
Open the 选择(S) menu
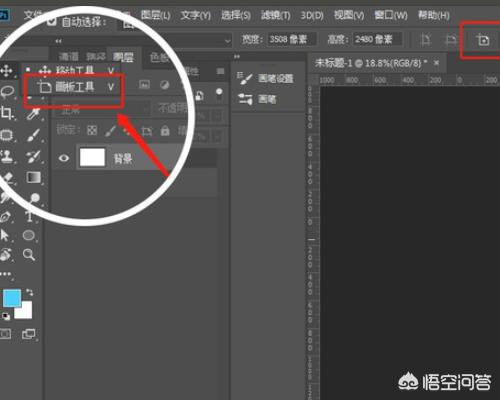236,15
